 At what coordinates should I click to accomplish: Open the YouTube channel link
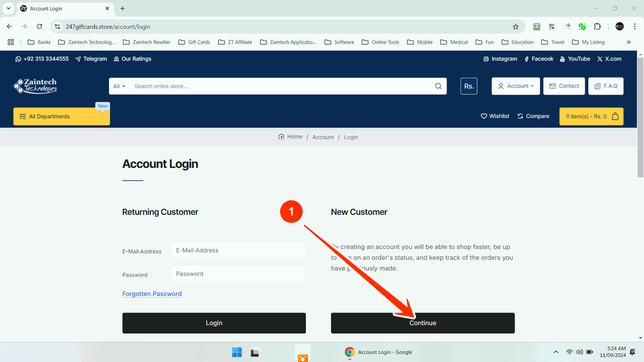point(575,59)
